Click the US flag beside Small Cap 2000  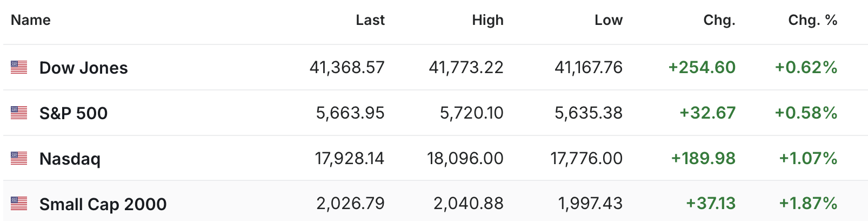(19, 204)
